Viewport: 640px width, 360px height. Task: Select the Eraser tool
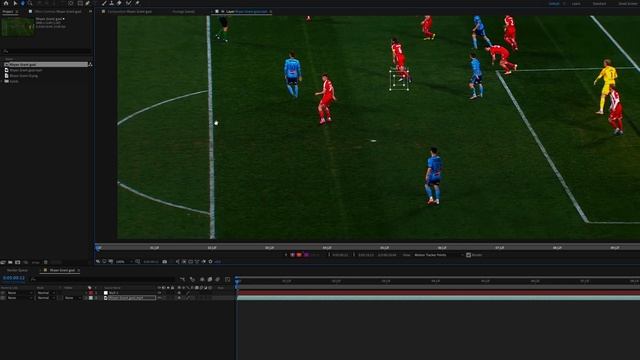[x=119, y=3]
